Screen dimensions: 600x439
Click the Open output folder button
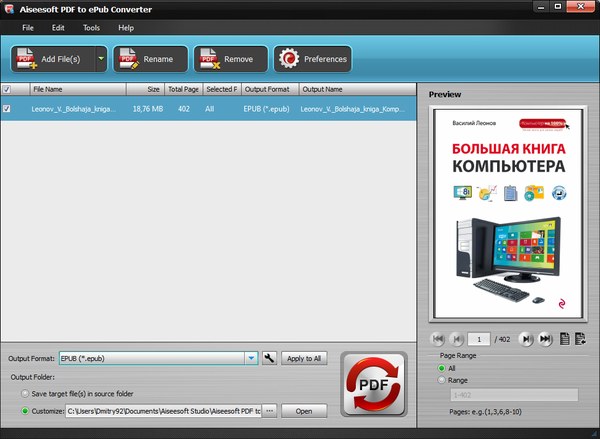point(303,411)
